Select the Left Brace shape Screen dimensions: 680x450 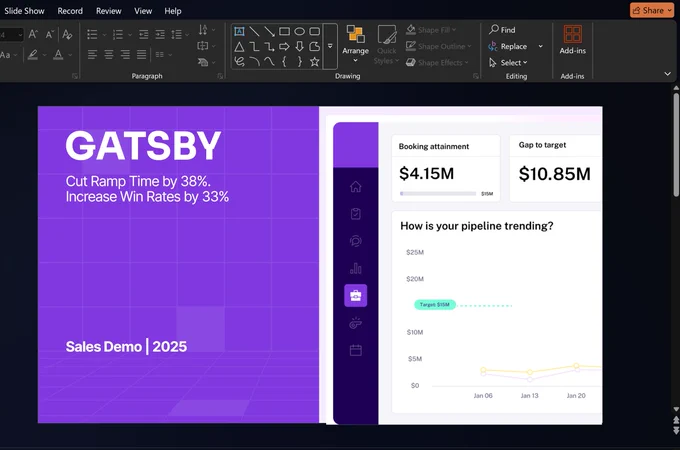click(x=284, y=62)
